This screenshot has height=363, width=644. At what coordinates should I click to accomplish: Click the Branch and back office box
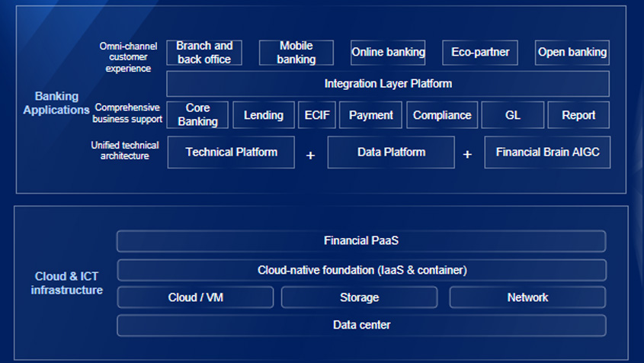[x=204, y=53]
